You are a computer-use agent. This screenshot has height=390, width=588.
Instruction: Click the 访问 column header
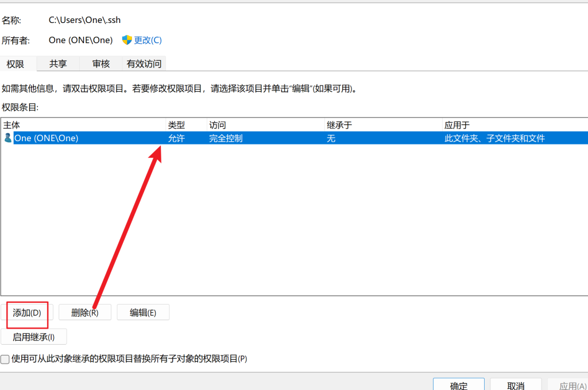click(x=265, y=124)
